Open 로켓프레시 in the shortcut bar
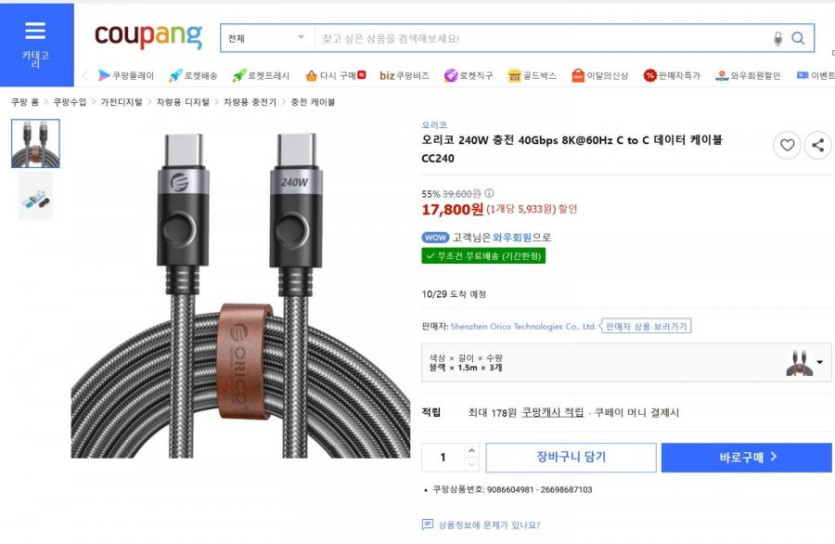Viewport: 835px width, 544px height. coord(260,75)
